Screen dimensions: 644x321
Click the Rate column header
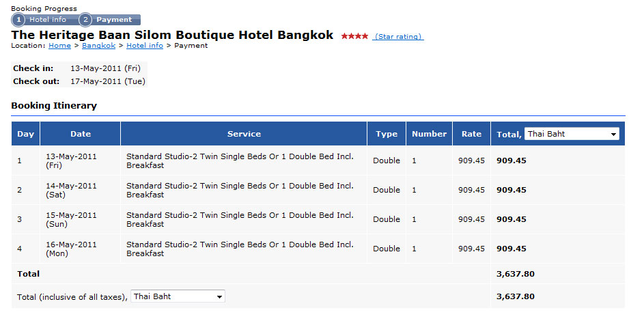[x=471, y=134]
